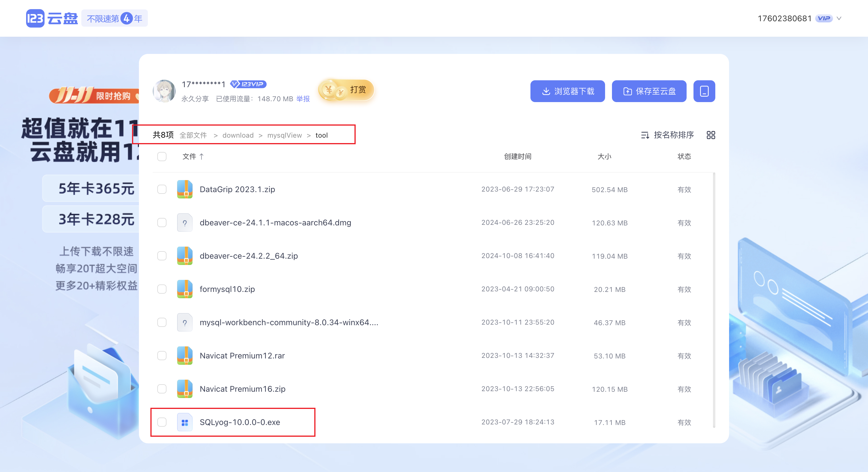868x472 pixels.
Task: Switch to grid view layout icon
Action: point(711,135)
